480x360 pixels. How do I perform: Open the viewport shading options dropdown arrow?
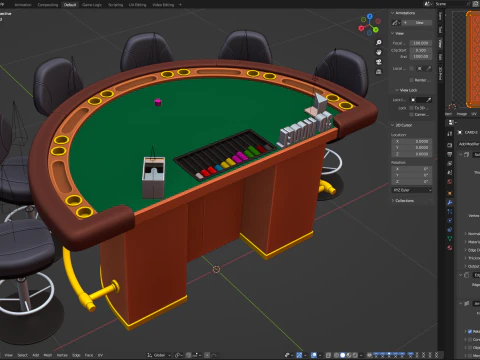[x=361, y=355]
